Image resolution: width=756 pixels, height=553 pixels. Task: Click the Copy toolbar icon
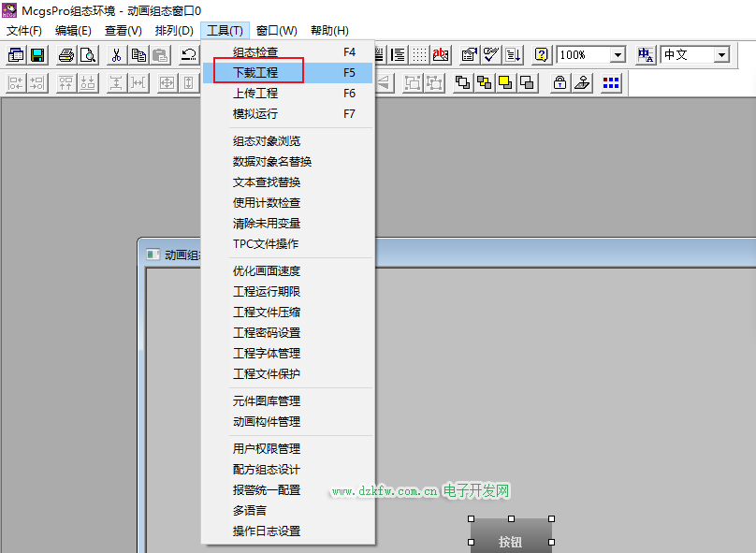[x=138, y=55]
